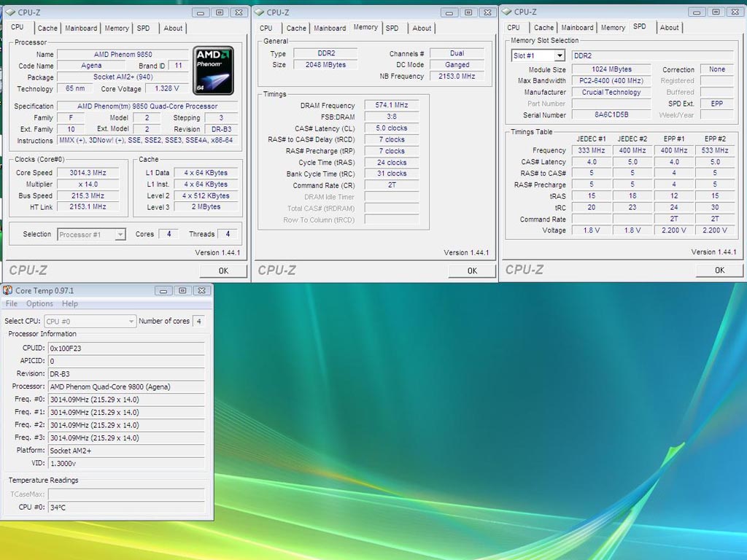Open About tab in the processor-info CPU-Z window
The height and width of the screenshot is (560, 747).
(x=173, y=28)
